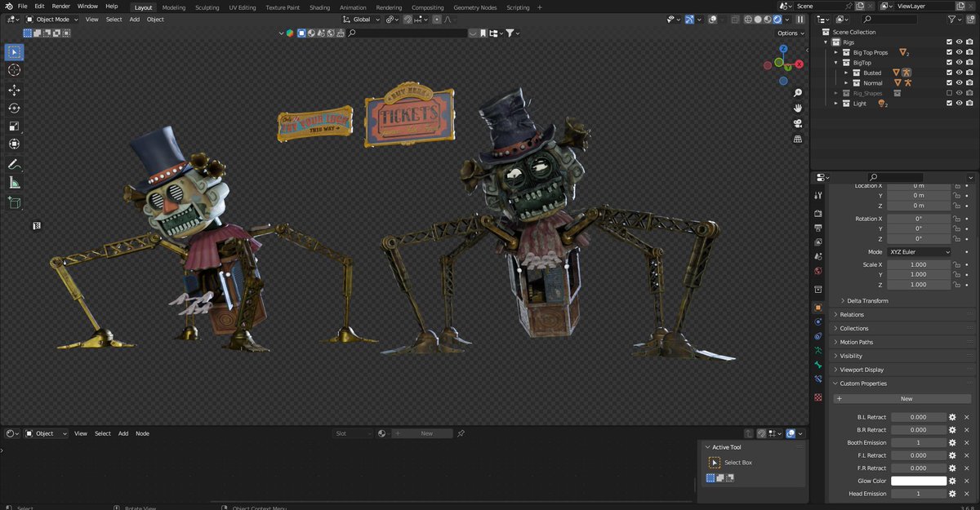Hide the BigTop collection eye icon
Image resolution: width=980 pixels, height=510 pixels.
(x=960, y=62)
